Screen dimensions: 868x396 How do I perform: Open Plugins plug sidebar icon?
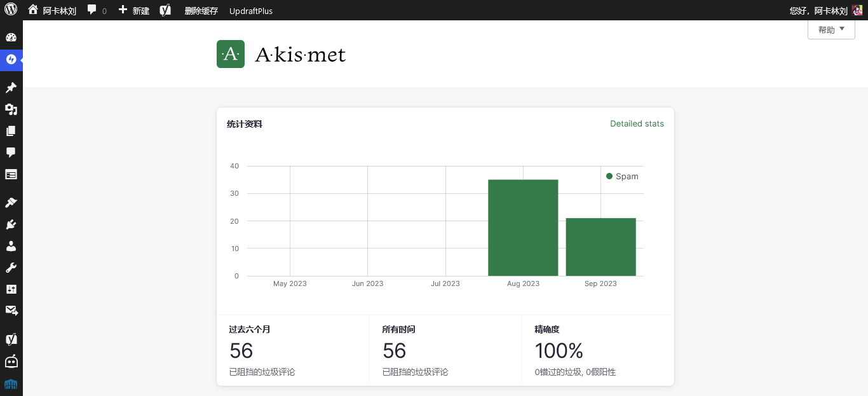(x=11, y=224)
